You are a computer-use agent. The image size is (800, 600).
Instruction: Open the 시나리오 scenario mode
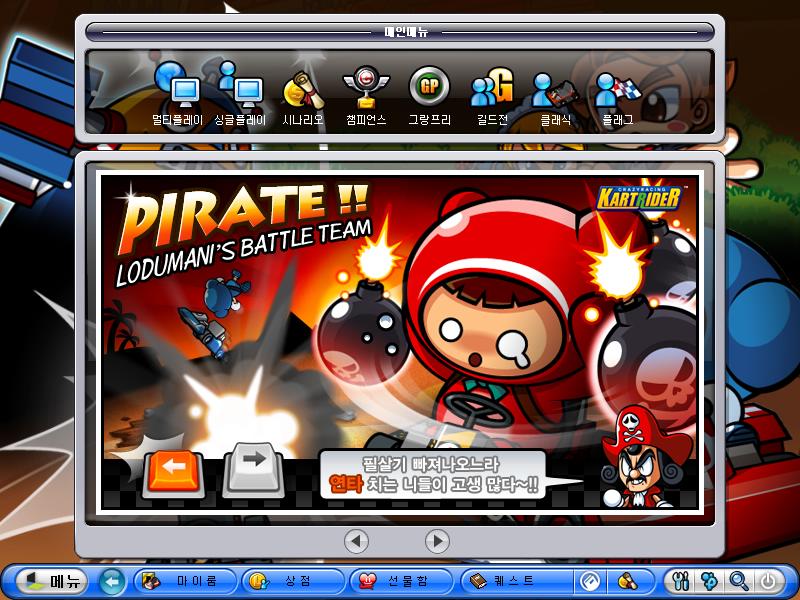300,98
